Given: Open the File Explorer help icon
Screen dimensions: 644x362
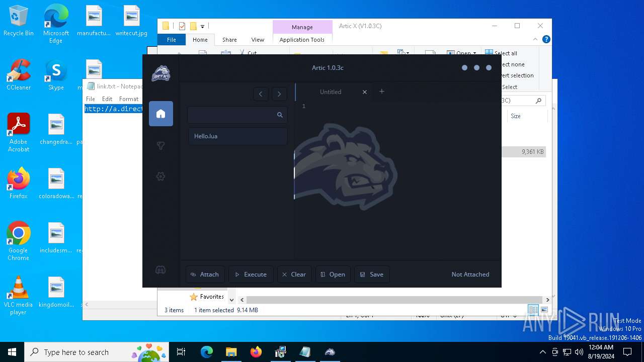Looking at the screenshot, I should pyautogui.click(x=546, y=39).
